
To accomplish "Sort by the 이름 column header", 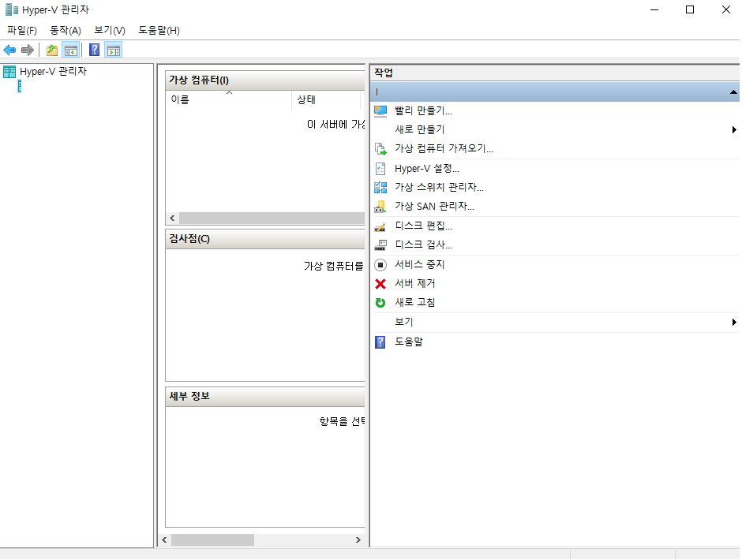I will [229, 100].
